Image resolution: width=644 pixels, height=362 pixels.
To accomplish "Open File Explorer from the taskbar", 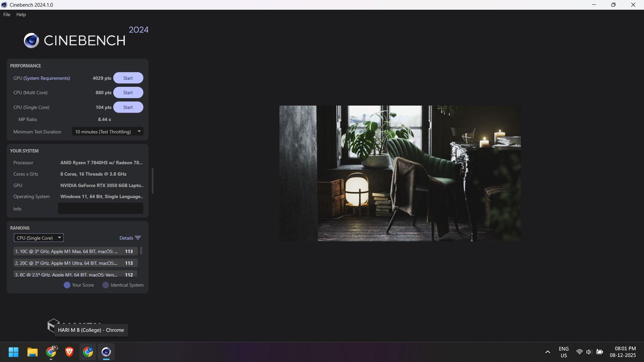I will tap(32, 352).
